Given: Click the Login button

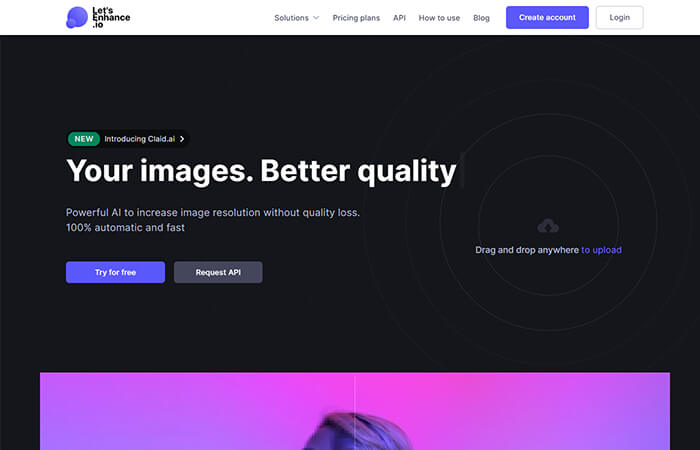Looking at the screenshot, I should click(620, 17).
